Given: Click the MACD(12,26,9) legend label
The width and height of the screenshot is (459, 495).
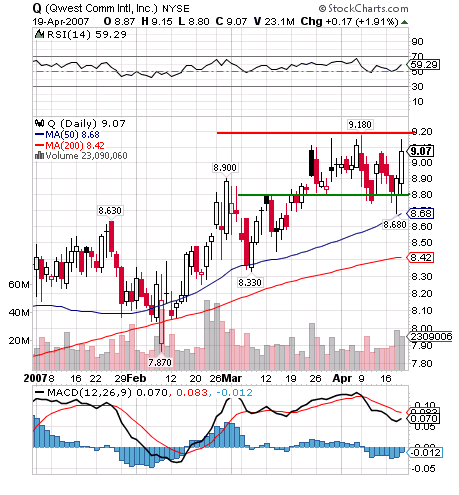Looking at the screenshot, I should (90, 393).
